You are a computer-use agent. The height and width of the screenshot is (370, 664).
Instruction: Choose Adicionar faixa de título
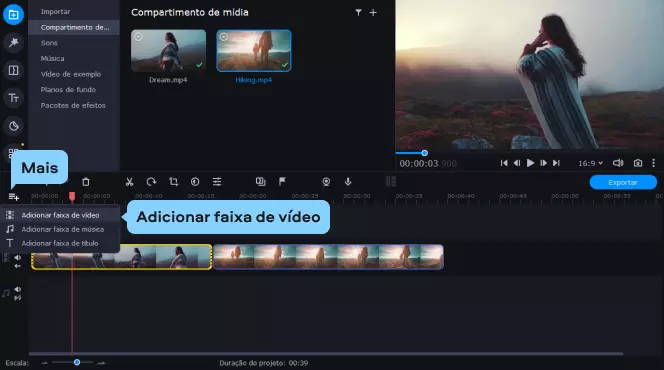pyautogui.click(x=60, y=243)
